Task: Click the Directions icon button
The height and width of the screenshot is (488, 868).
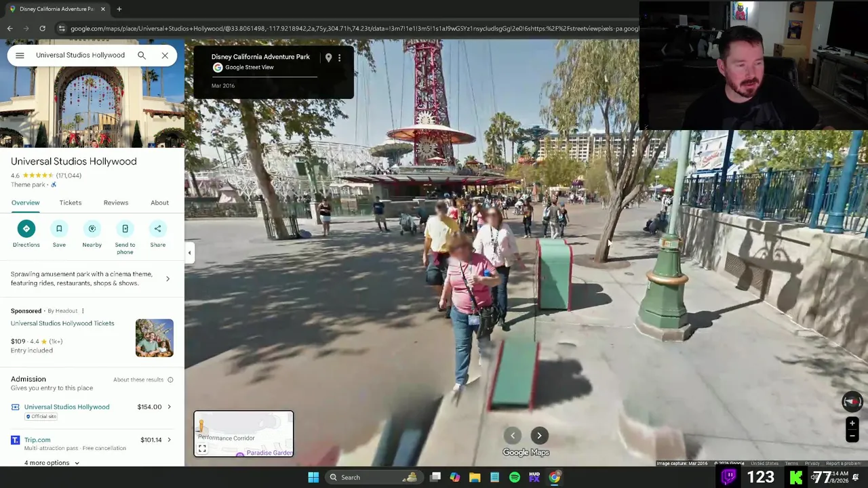Action: [26, 228]
